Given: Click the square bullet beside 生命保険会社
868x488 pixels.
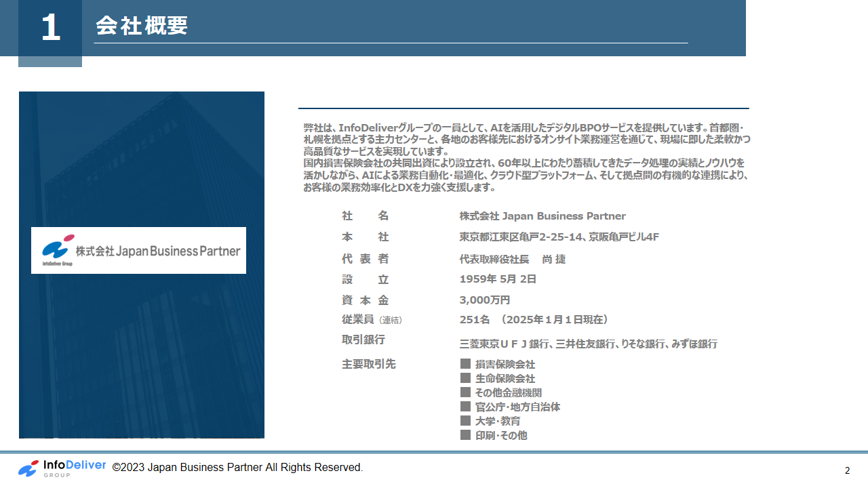Looking at the screenshot, I should coord(465,378).
